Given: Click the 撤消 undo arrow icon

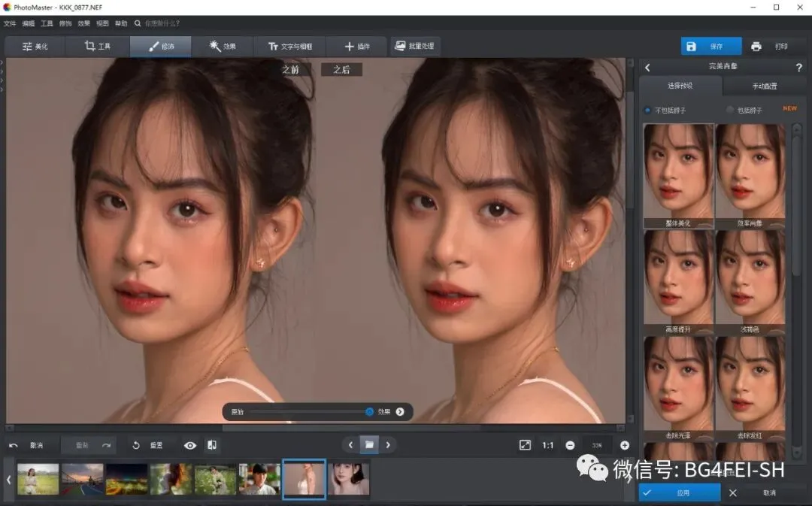Looking at the screenshot, I should 14,445.
